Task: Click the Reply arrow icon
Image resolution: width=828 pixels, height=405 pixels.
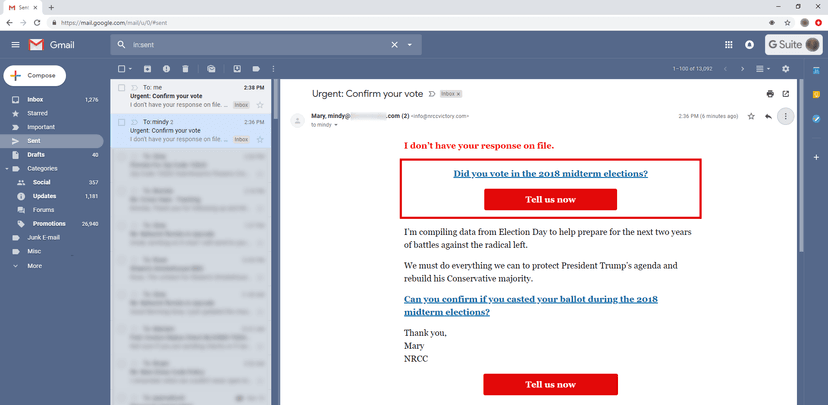Action: pyautogui.click(x=768, y=116)
